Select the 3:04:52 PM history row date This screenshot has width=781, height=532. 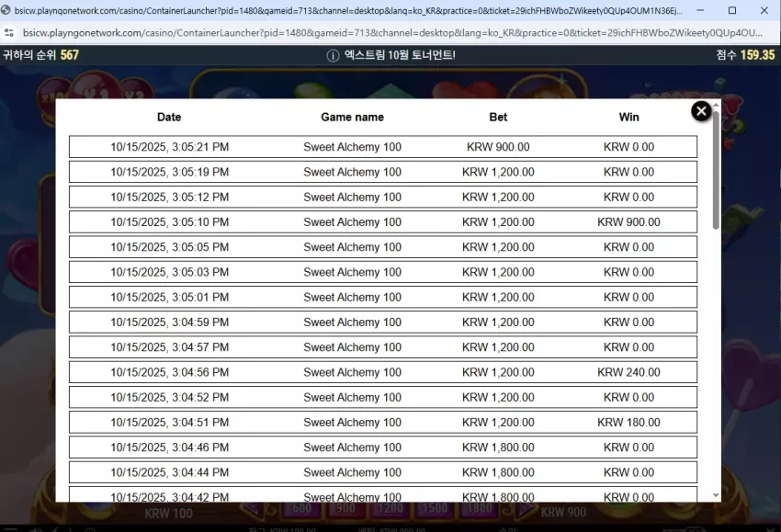[169, 397]
